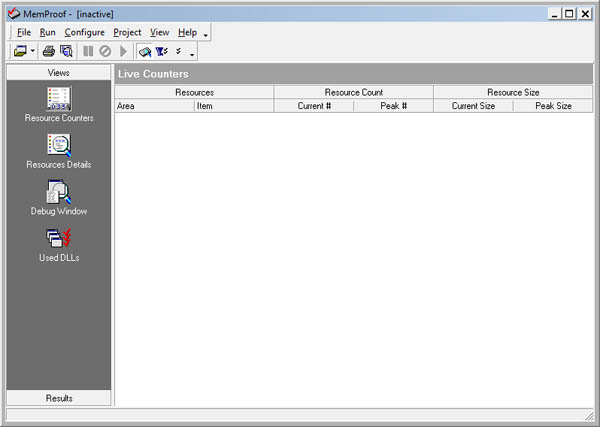This screenshot has width=600, height=427.
Task: Open the Resource Counters view
Action: coord(59,104)
